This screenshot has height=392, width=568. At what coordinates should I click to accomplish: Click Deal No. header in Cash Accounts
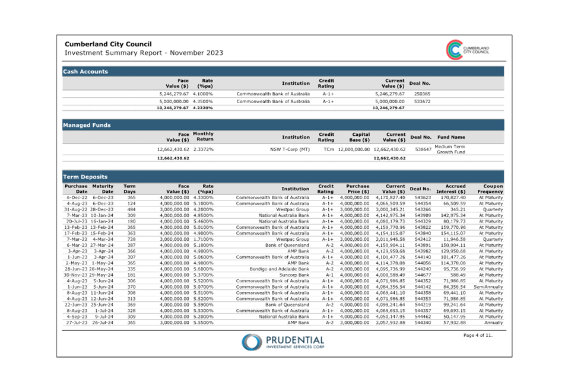(420, 84)
